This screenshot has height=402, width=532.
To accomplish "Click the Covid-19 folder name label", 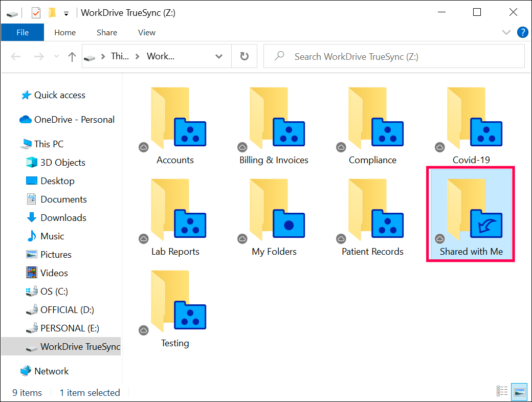I will 471,160.
